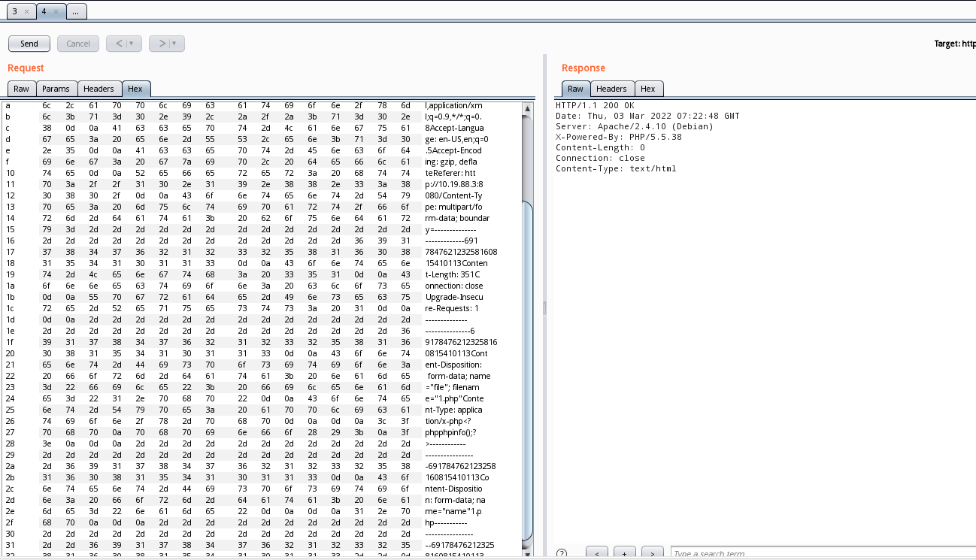Click ASCII cell 'me="name"1.p'
This screenshot has width=976, height=560.
[452, 511]
